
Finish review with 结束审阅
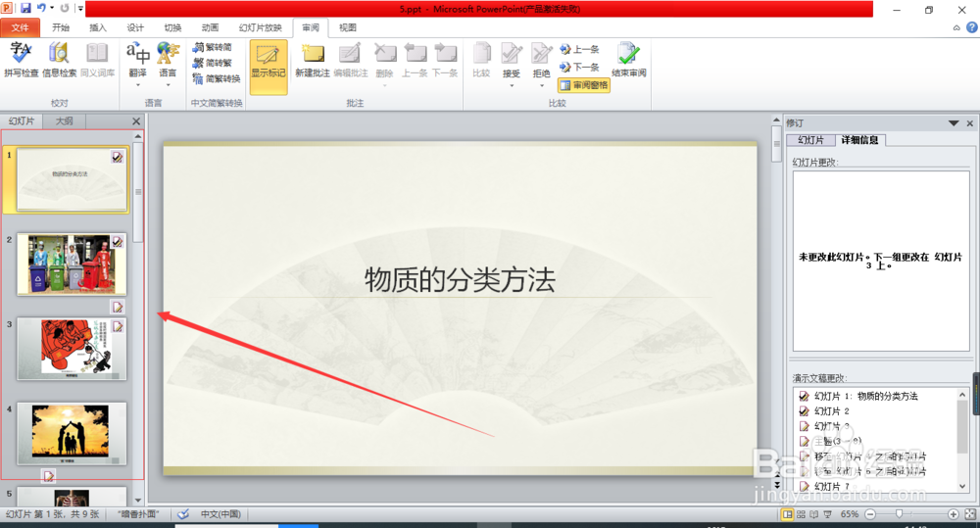[x=629, y=60]
